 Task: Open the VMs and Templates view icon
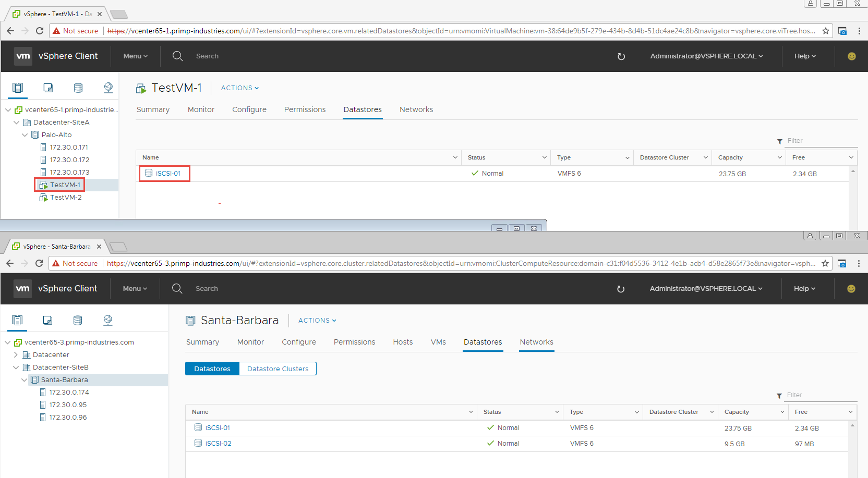(x=47, y=88)
